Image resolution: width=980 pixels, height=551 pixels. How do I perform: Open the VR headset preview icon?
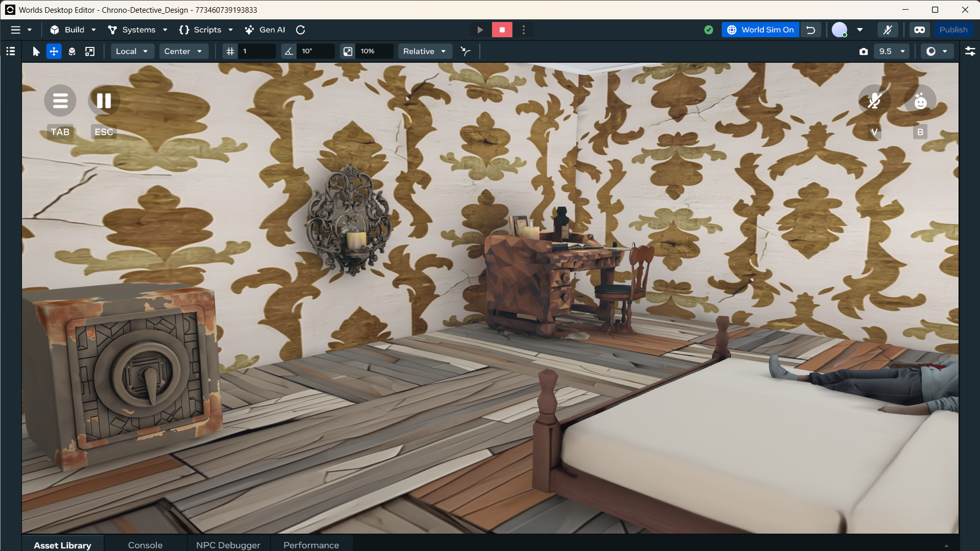click(x=919, y=30)
